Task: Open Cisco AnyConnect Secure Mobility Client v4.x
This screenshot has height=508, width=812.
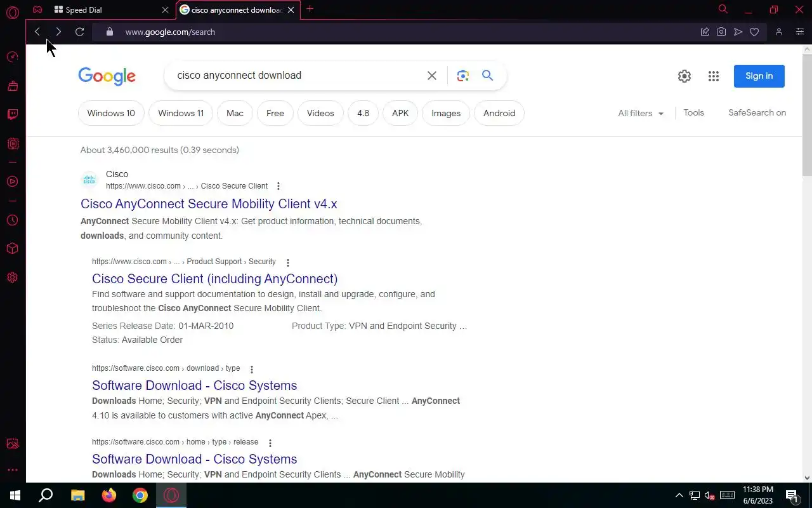Action: point(209,204)
